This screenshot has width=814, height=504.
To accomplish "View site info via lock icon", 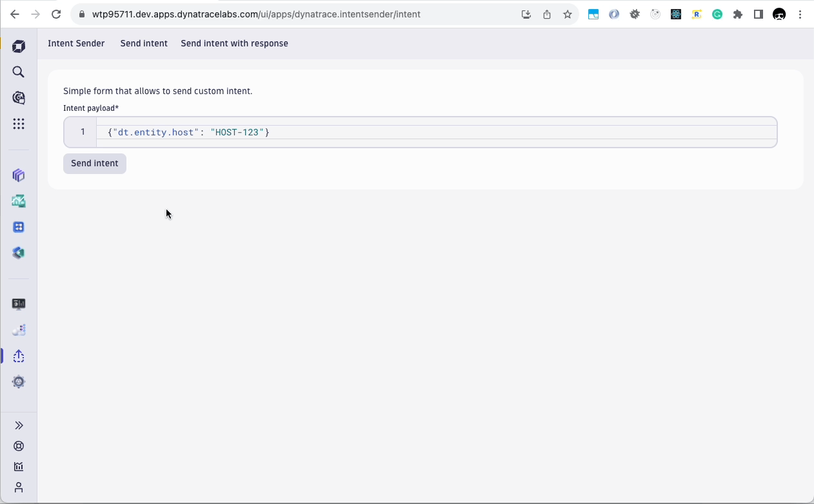I will (x=82, y=14).
